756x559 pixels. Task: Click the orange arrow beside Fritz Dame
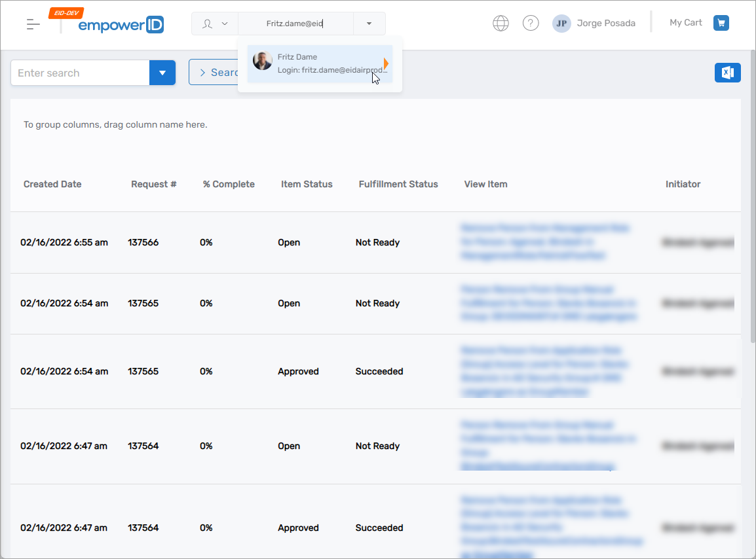point(386,63)
